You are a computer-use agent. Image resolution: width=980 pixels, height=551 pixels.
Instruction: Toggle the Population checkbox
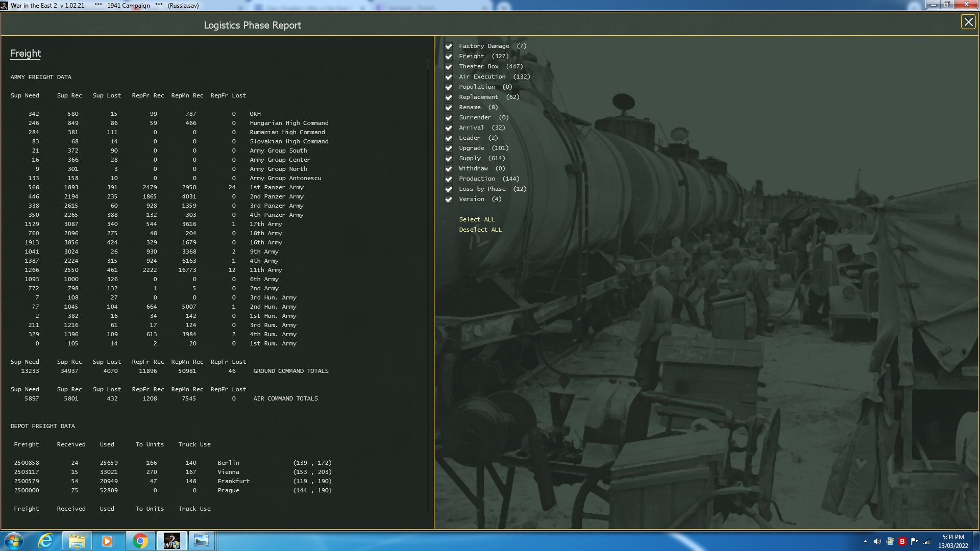pos(449,87)
